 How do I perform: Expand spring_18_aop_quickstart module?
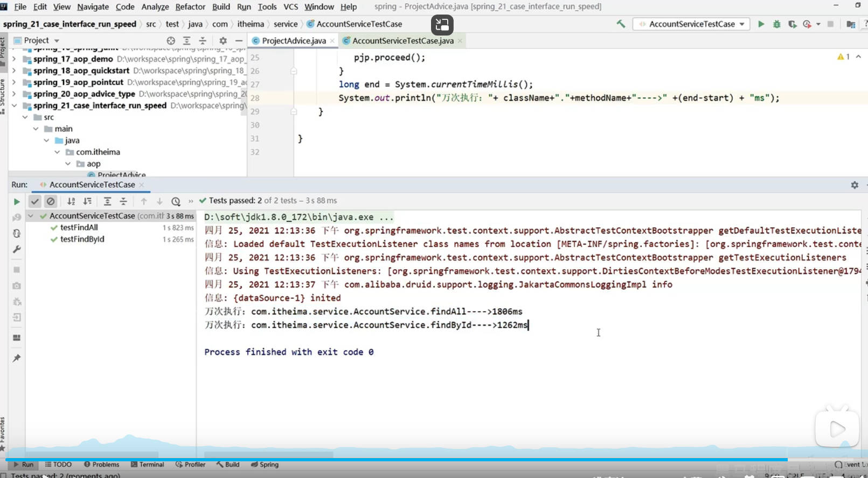[14, 71]
